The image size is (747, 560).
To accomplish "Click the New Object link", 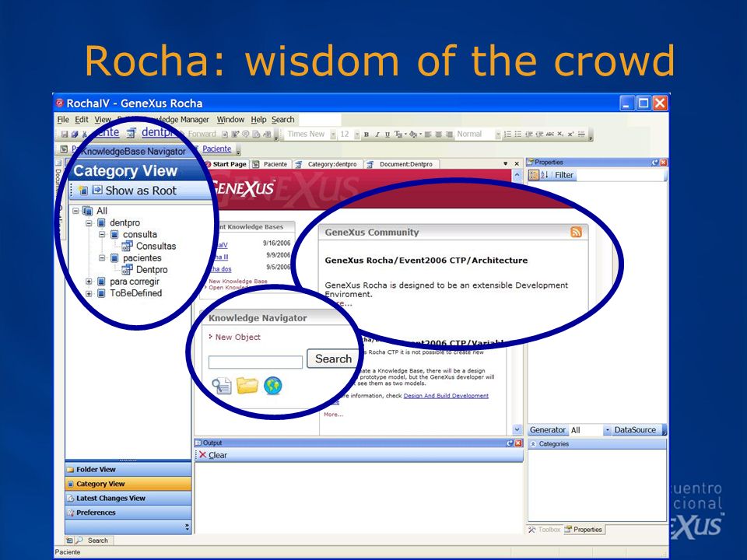I will click(x=238, y=337).
